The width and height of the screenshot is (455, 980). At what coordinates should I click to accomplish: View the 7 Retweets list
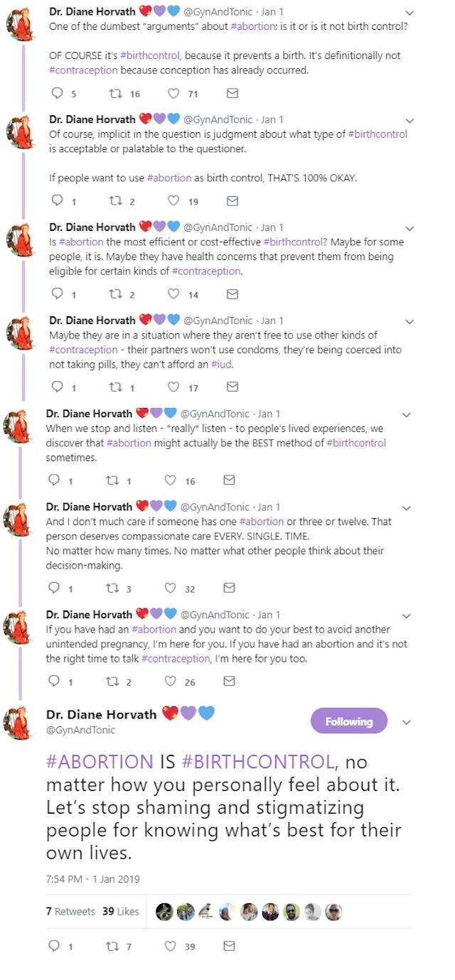70,911
